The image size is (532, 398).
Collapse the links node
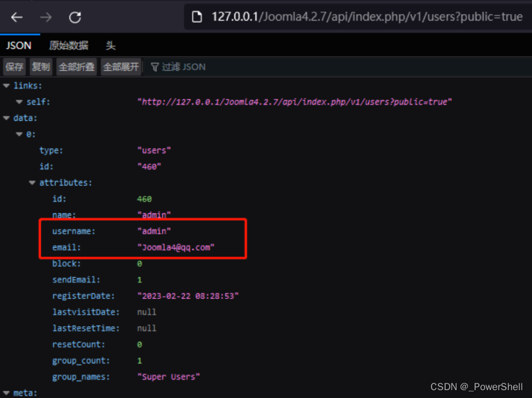pos(6,86)
